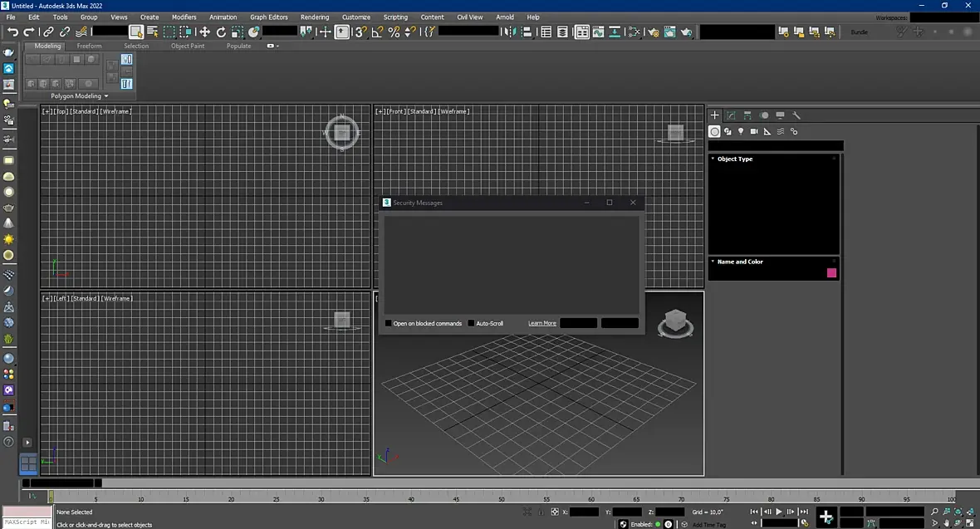Open the Rendering menu

click(315, 17)
